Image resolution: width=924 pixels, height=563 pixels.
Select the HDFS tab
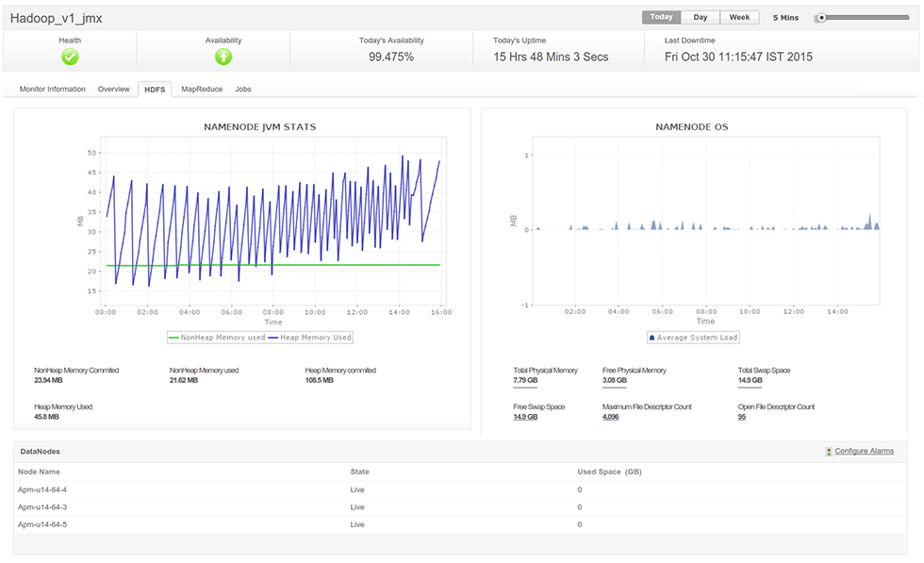(x=155, y=89)
